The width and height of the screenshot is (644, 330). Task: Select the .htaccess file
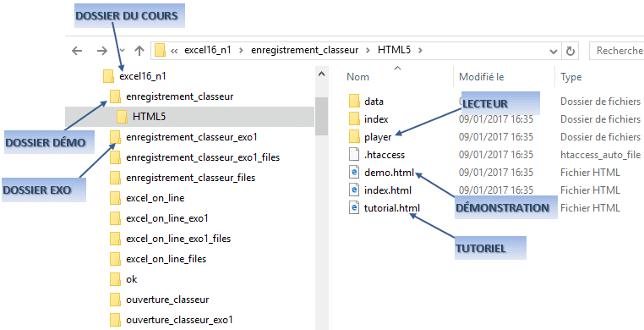(385, 155)
